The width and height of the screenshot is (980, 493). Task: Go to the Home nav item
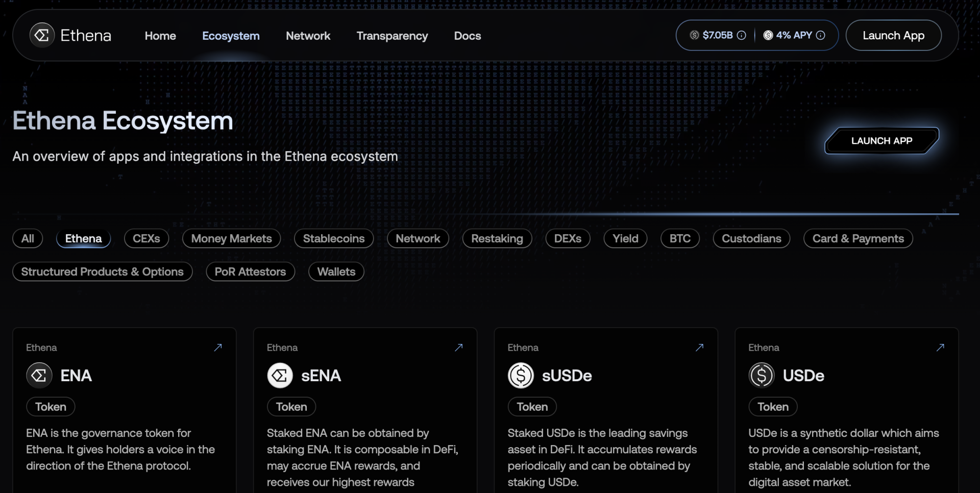pyautogui.click(x=160, y=36)
